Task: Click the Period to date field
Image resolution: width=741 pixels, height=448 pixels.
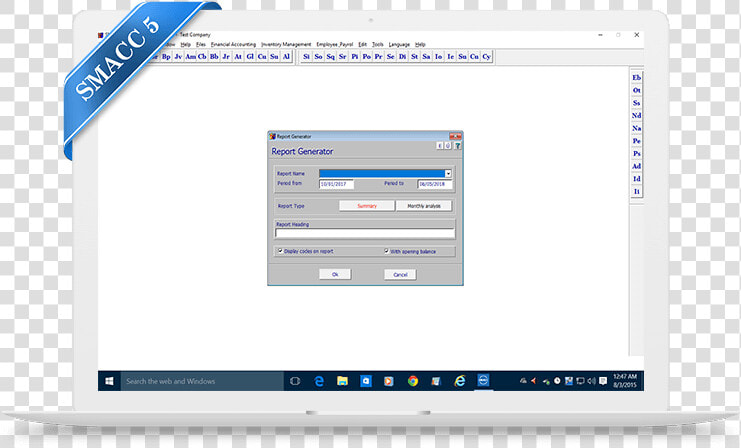Action: (x=435, y=184)
